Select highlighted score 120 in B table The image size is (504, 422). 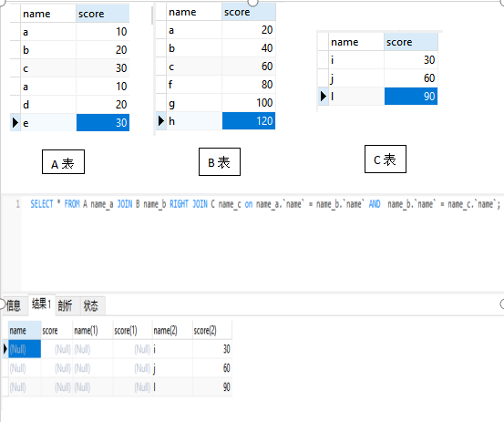[249, 121]
